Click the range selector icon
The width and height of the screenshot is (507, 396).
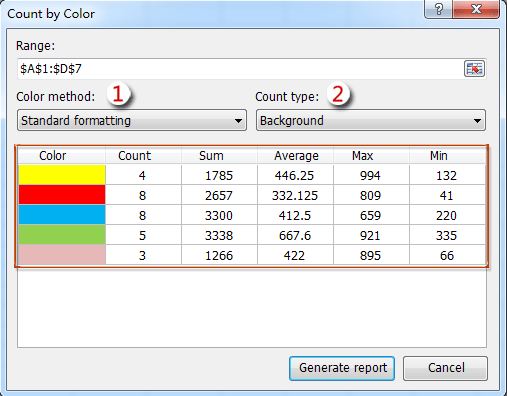click(474, 69)
